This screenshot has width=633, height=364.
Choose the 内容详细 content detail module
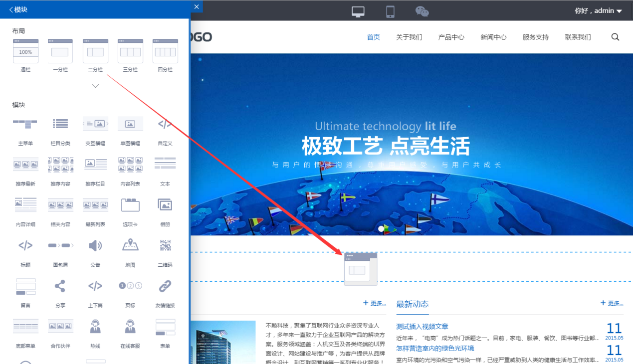(25, 204)
